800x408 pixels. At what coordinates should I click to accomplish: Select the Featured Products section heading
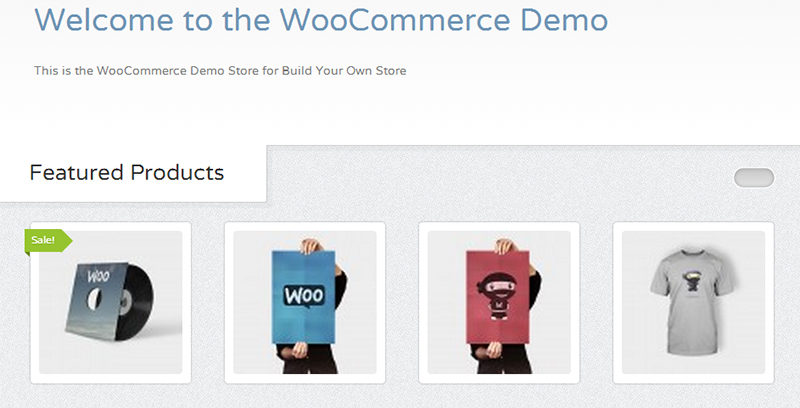pos(127,172)
